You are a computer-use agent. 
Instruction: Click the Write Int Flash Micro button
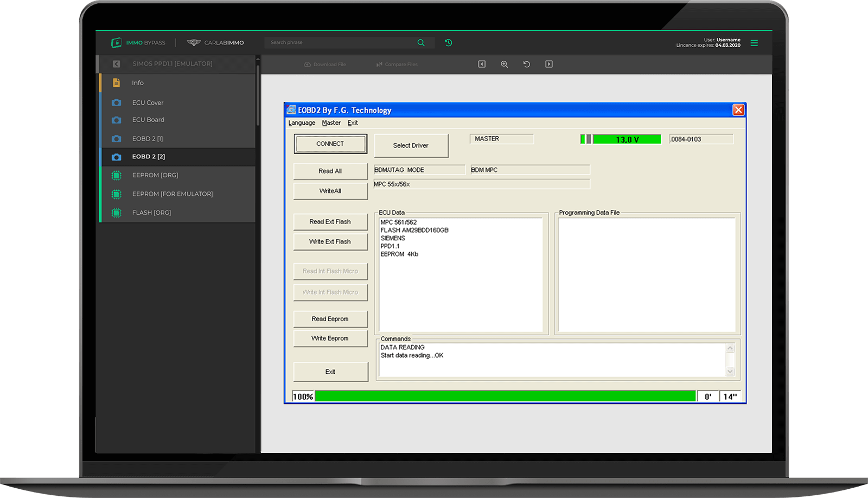330,292
